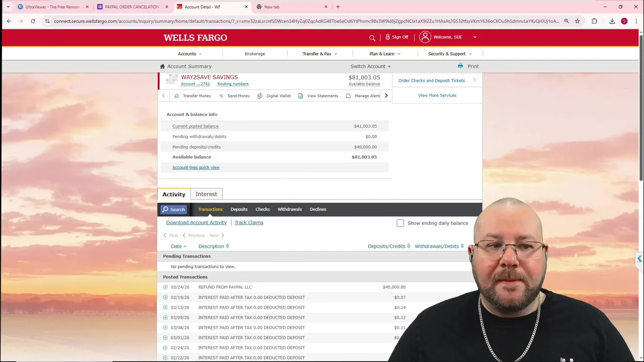Switch to the Interest tab
The width and height of the screenshot is (644, 362).
coord(206,194)
